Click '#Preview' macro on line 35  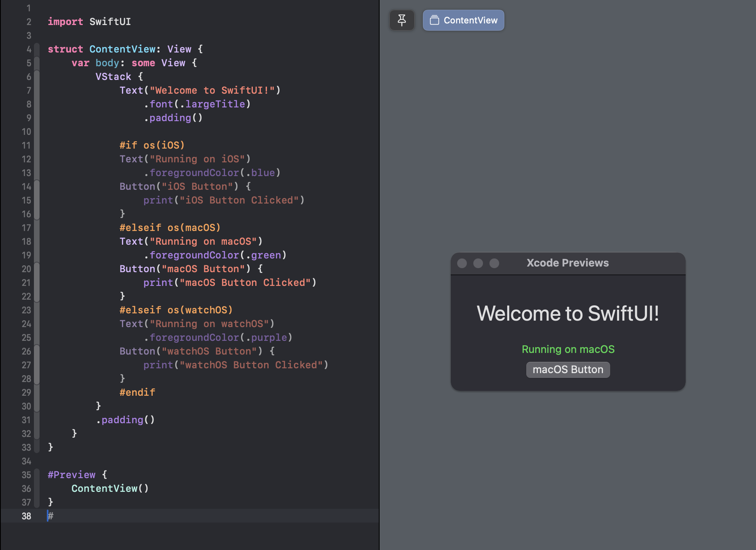[71, 475]
